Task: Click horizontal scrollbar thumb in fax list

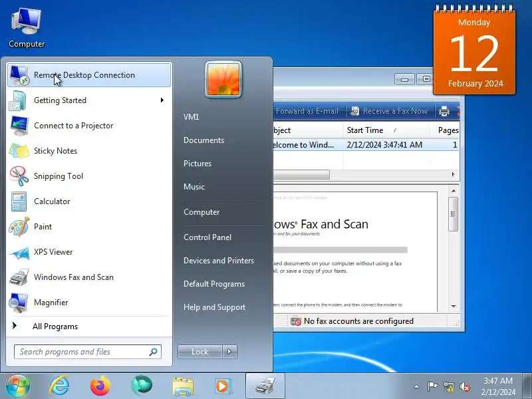Action: tap(301, 174)
